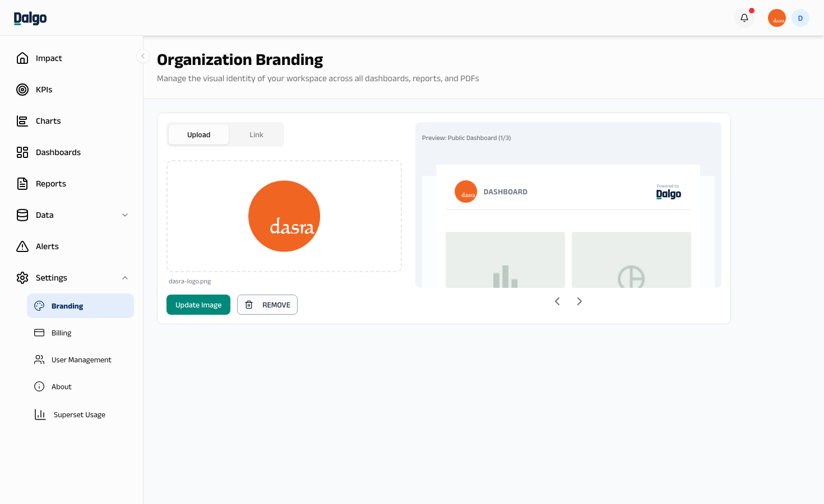The image size is (824, 504).
Task: Select the Branding settings page
Action: [80, 306]
